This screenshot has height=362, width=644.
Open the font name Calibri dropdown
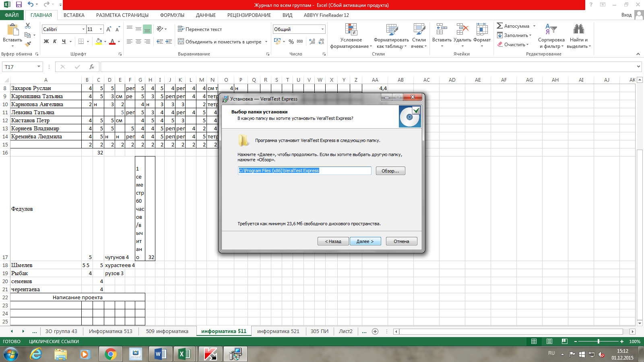tap(83, 29)
